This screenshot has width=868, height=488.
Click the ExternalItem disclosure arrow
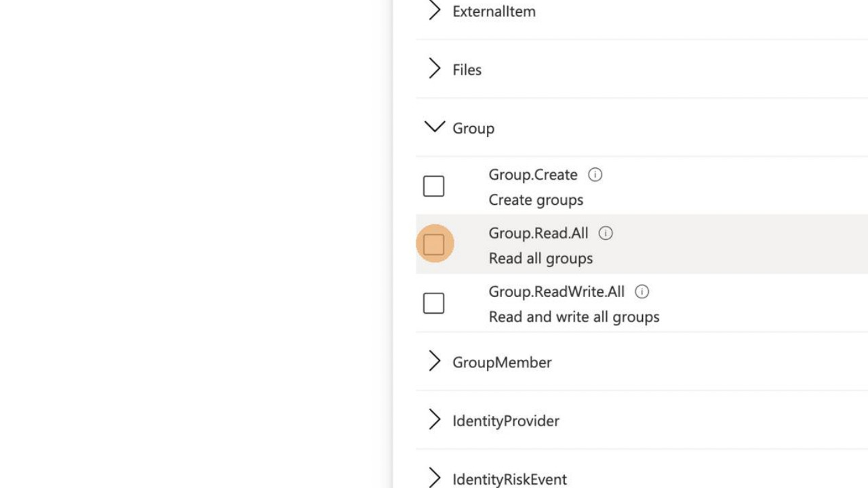[x=435, y=10]
